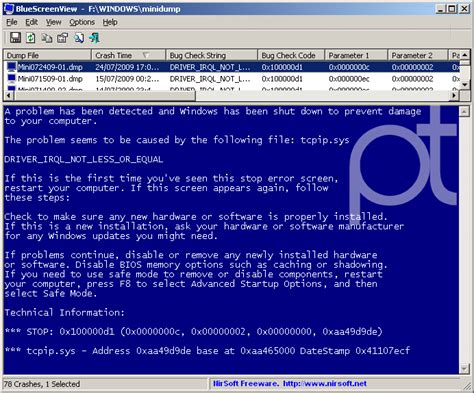Click the Parameter 1 column header
Image resolution: width=474 pixels, height=393 pixels.
[x=356, y=55]
